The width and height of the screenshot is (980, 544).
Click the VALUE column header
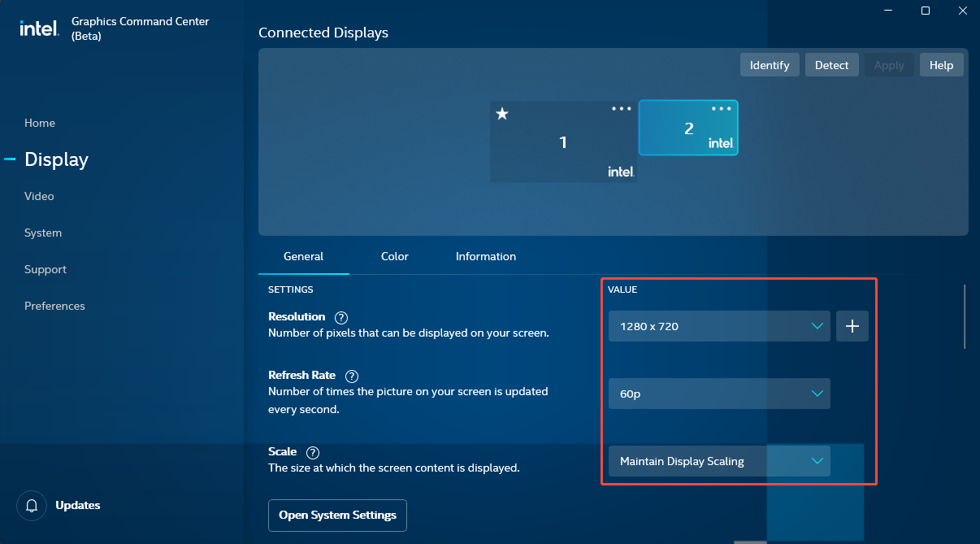point(622,289)
